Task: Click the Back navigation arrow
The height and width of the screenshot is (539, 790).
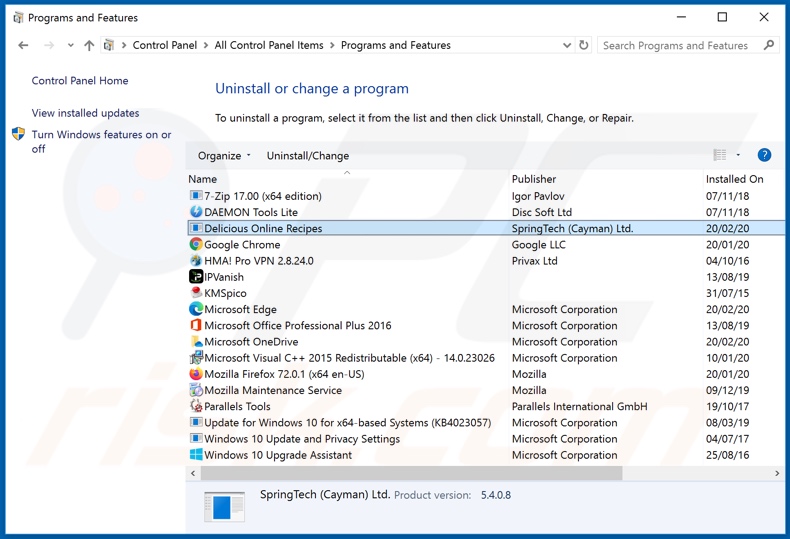Action: pyautogui.click(x=23, y=45)
